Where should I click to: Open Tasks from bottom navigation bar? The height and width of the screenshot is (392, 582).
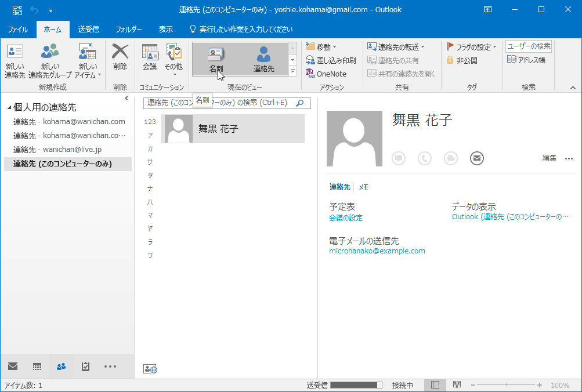[86, 366]
